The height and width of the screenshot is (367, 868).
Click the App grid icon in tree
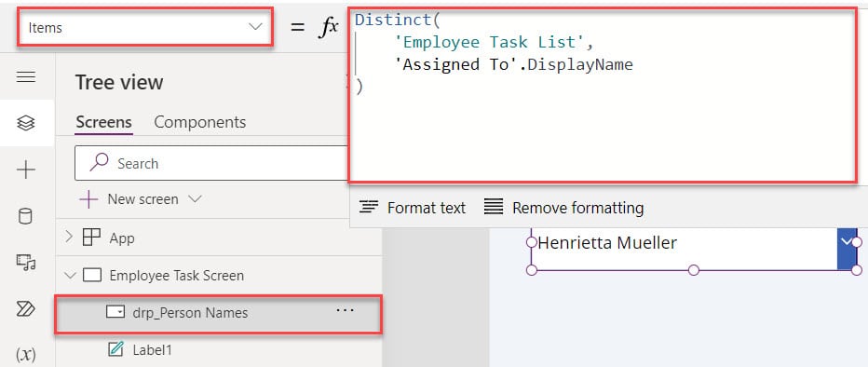[91, 238]
